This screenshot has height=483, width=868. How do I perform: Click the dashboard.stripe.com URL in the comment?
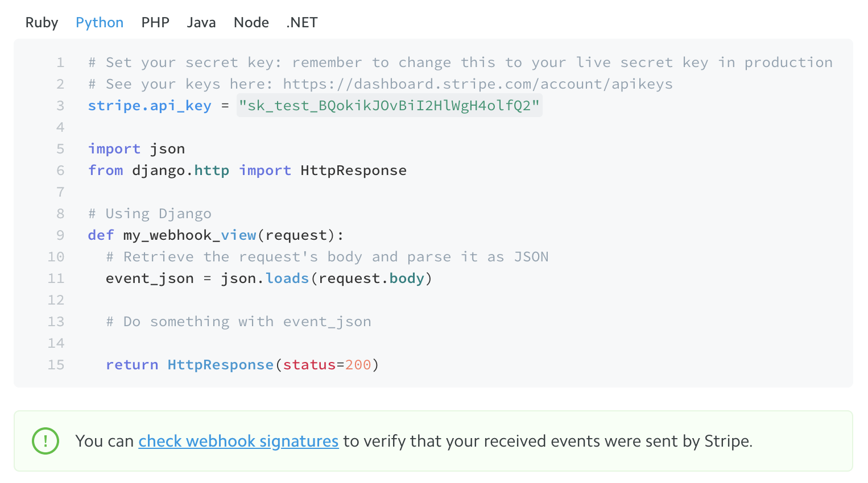point(477,84)
